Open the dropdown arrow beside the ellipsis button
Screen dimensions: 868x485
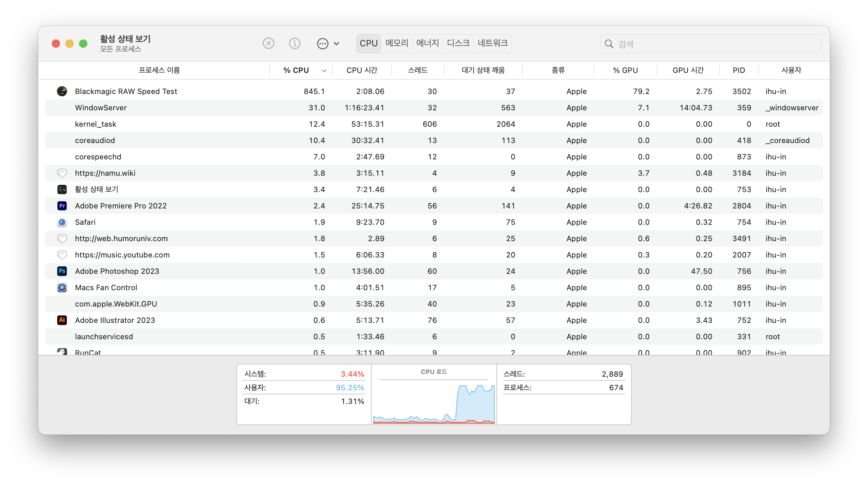click(x=336, y=44)
